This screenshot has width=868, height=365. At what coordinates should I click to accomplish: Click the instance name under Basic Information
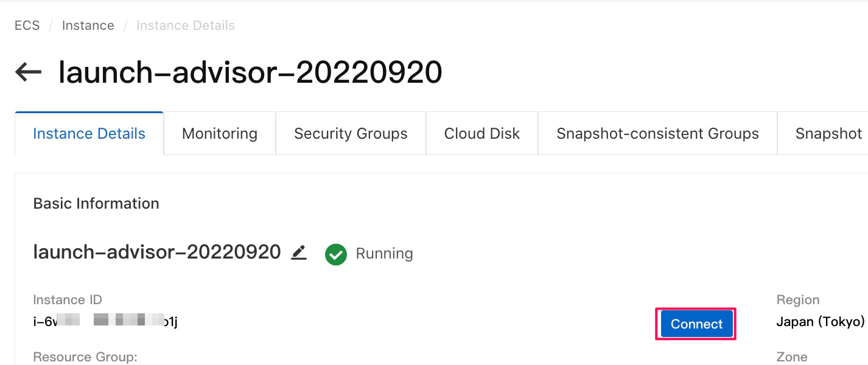pos(157,252)
